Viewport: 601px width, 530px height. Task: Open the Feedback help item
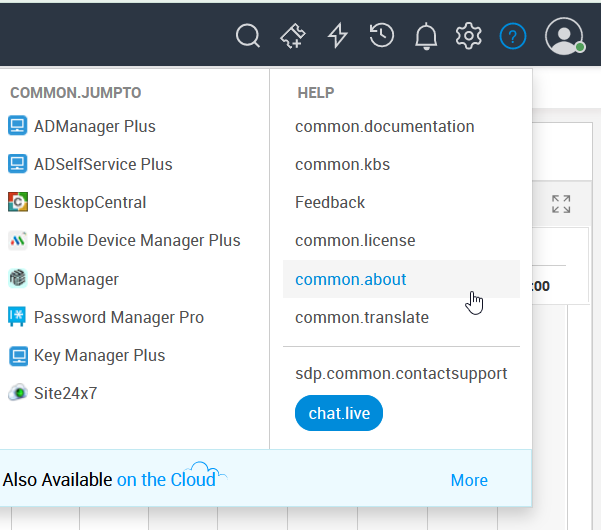[x=330, y=202]
